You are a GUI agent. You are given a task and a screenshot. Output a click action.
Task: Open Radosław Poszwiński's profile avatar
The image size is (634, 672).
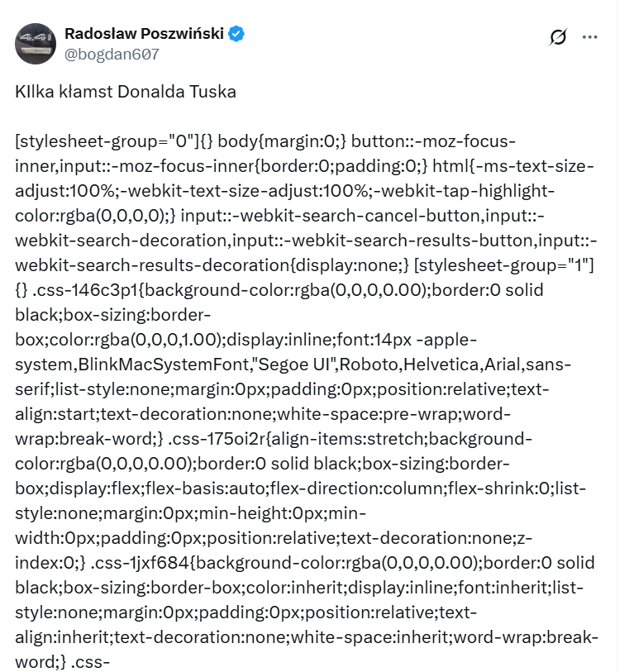[x=35, y=44]
